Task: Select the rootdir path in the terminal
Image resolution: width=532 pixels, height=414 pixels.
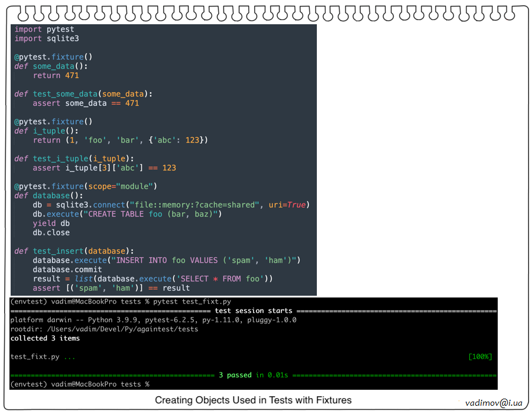Action: click(104, 329)
